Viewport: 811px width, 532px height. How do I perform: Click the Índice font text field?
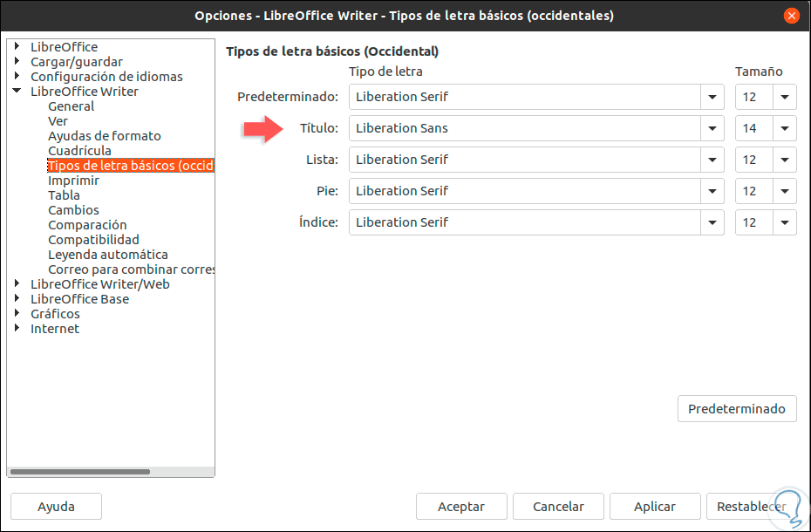click(525, 222)
